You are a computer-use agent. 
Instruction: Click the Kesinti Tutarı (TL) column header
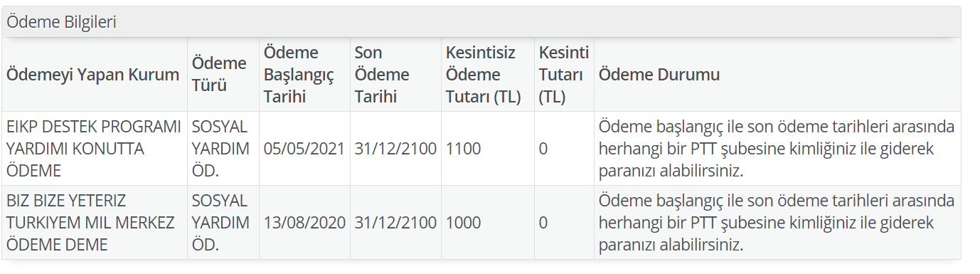[564, 75]
